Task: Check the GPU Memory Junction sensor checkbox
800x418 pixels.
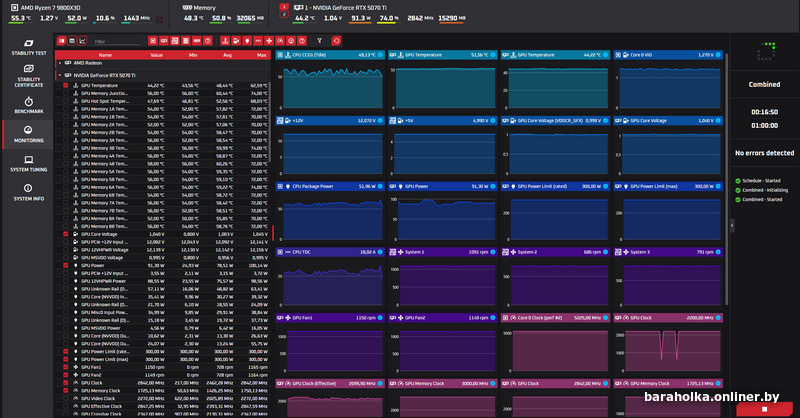Action: [x=65, y=93]
